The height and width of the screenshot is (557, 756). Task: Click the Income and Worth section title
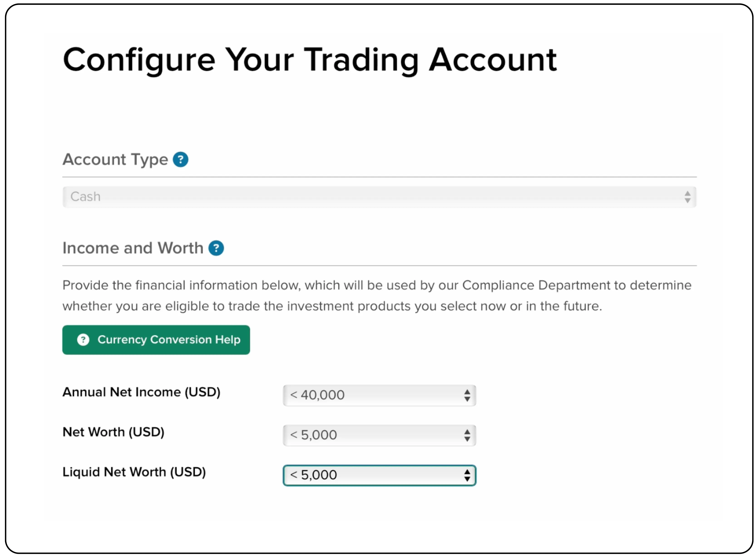coord(133,248)
